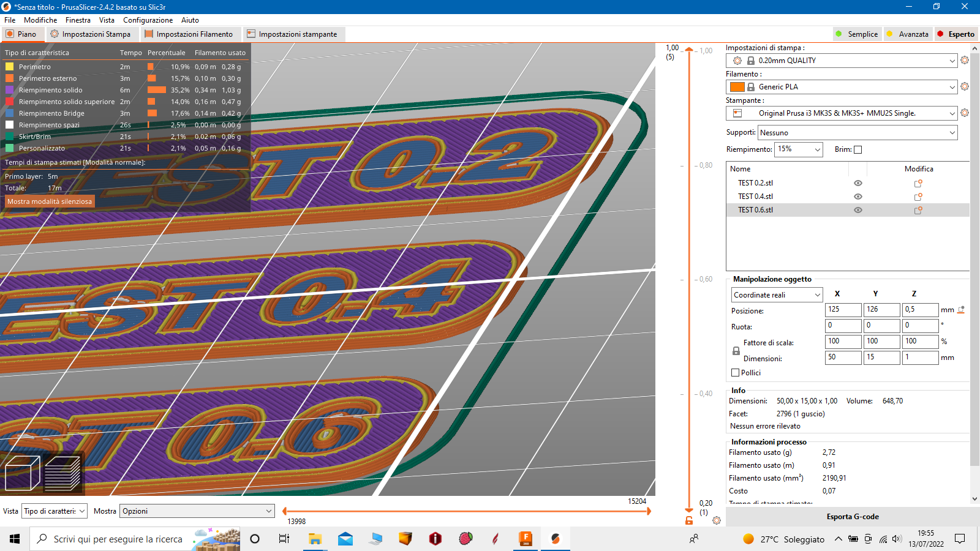Open the Riempimento 15% dropdown
980x551 pixels.
click(x=799, y=149)
